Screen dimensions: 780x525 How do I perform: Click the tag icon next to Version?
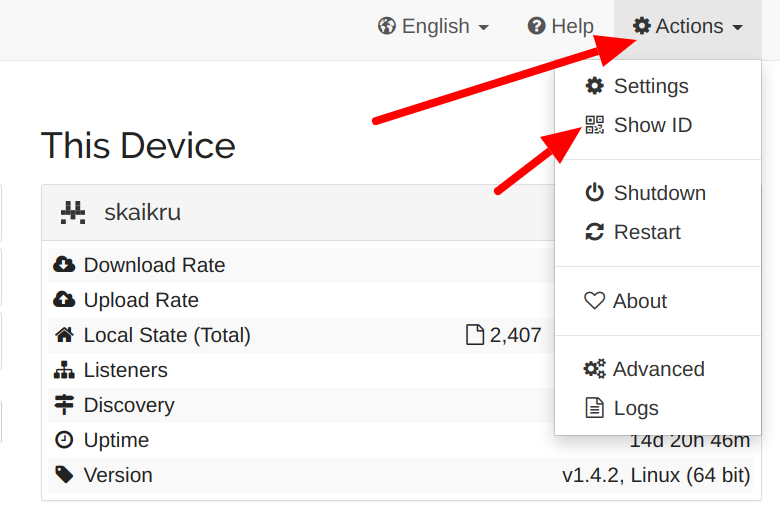[64, 475]
